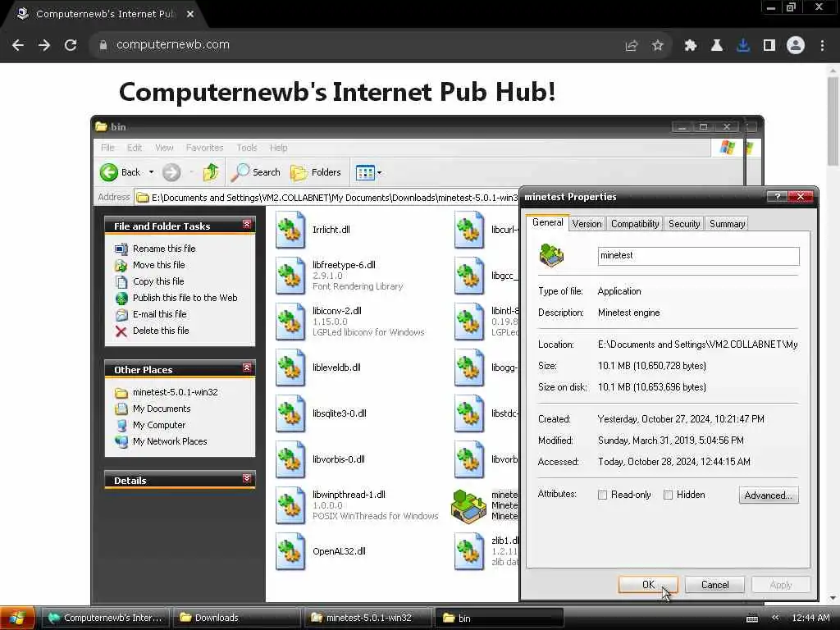Click Back button in bin explorer window
This screenshot has height=630, width=840.
click(x=121, y=172)
